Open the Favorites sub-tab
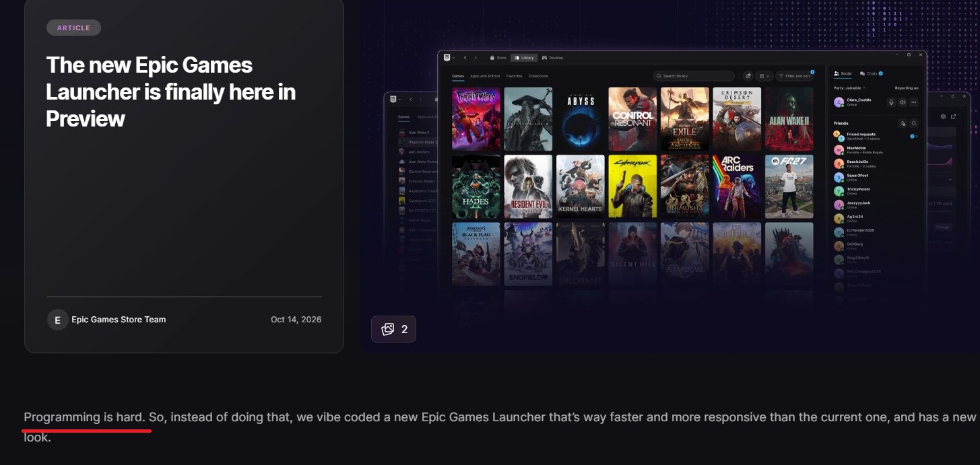Image resolution: width=980 pixels, height=465 pixels. pos(514,76)
